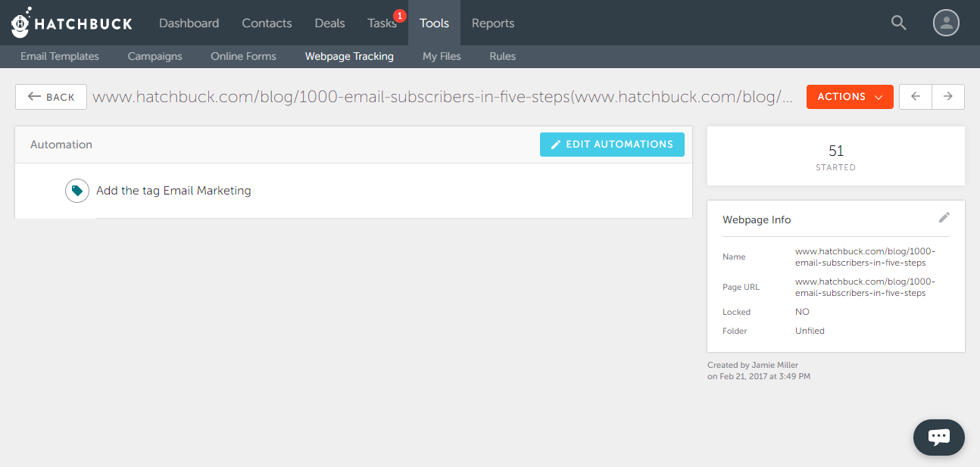The width and height of the screenshot is (980, 467).
Task: Click the Hatchbuck logo
Action: pos(71,23)
